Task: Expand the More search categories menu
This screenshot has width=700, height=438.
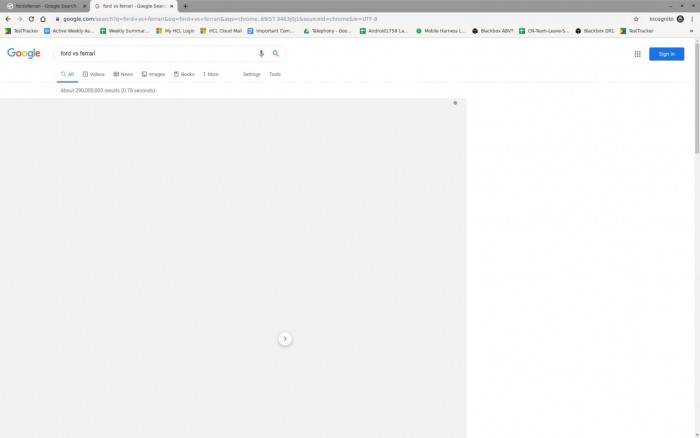Action: click(211, 74)
